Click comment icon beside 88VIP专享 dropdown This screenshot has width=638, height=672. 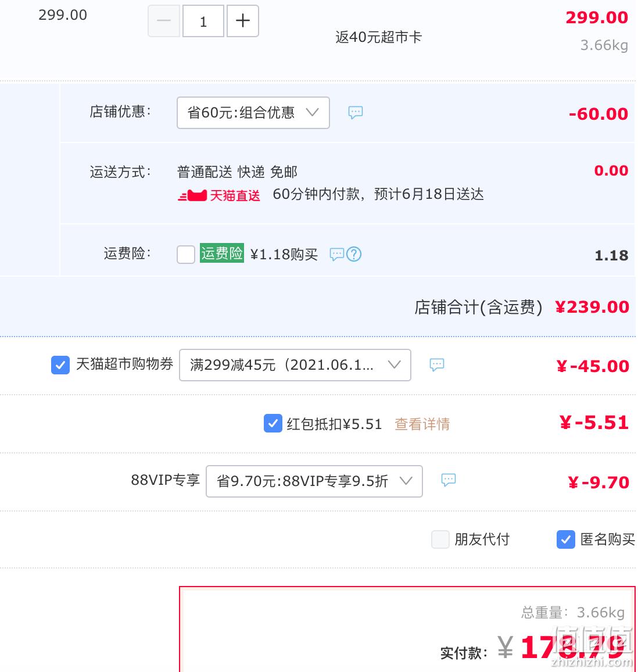click(x=449, y=480)
